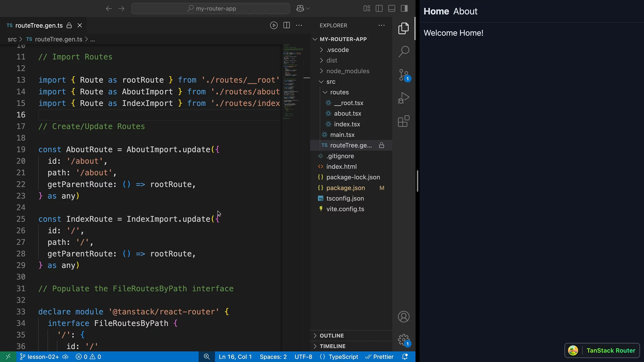Image resolution: width=644 pixels, height=362 pixels.
Task: Open the Accounts icon in activity bar
Action: pos(404,317)
